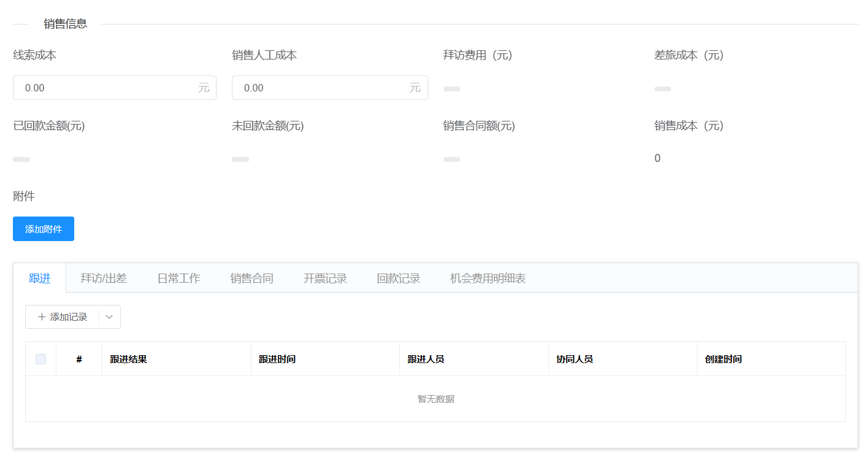
Task: Click the 跟进时间 column header
Action: [x=276, y=359]
